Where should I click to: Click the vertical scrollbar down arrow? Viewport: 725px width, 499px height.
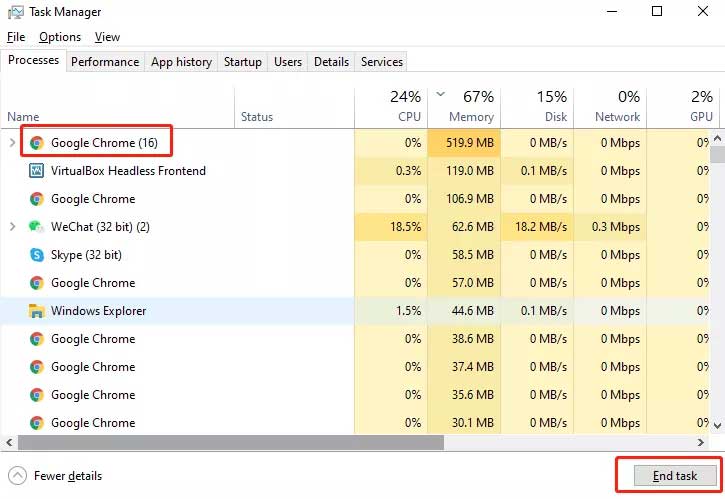pos(716,428)
